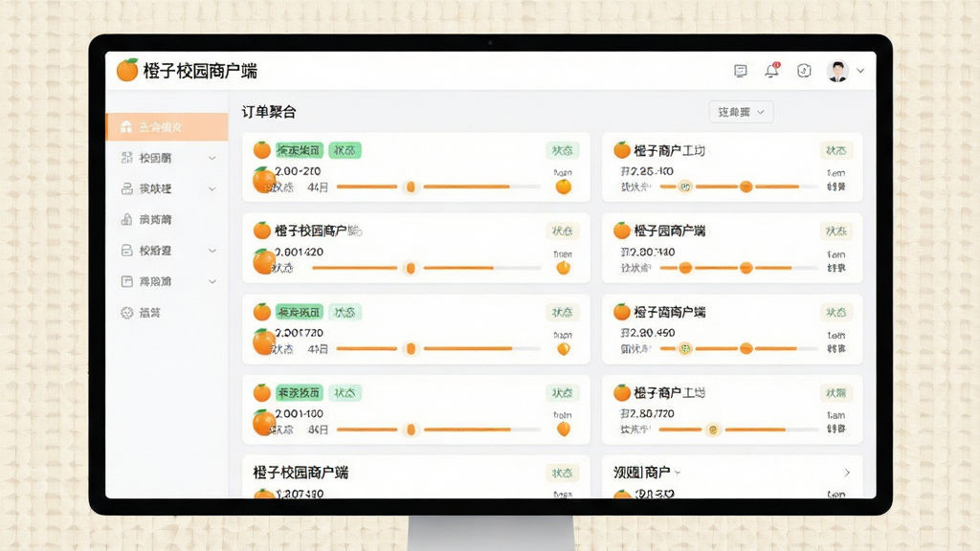Click the gear-like icon at the sidebar bottom
Screen dimensions: 980x551
coord(127,313)
